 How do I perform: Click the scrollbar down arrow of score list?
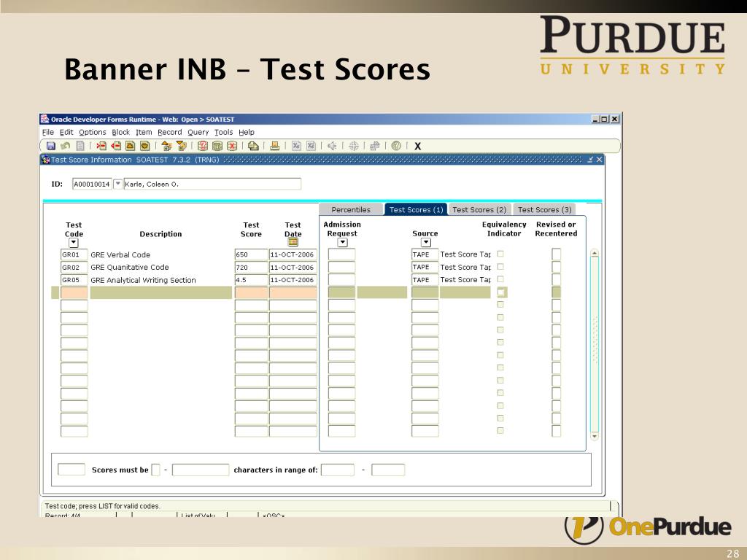(x=594, y=436)
